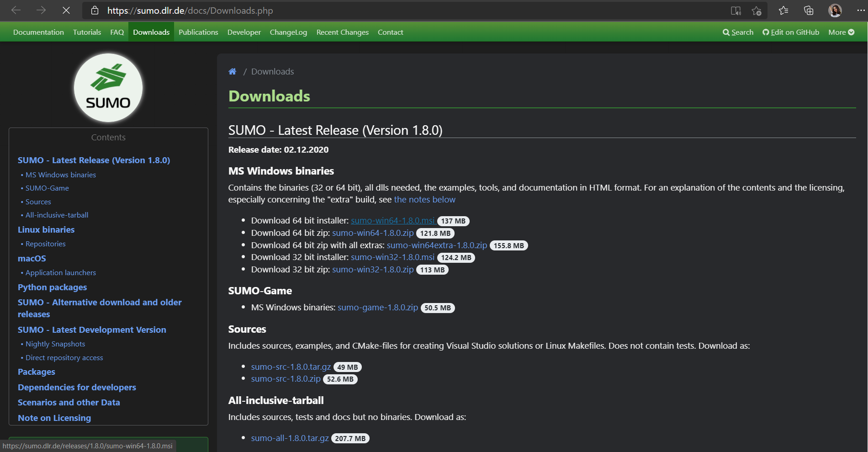Go back using the browser back arrow
Image resolution: width=868 pixels, height=452 pixels.
[x=16, y=10]
